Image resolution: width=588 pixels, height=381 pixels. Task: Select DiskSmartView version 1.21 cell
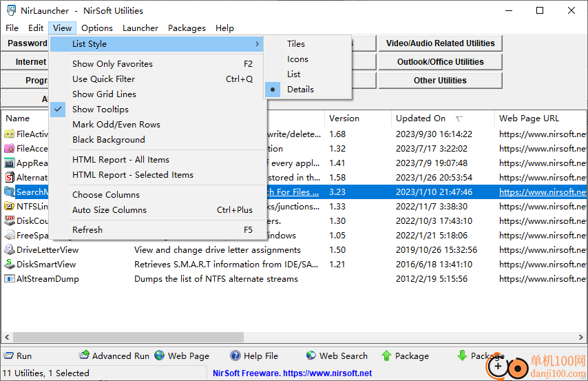(x=337, y=265)
